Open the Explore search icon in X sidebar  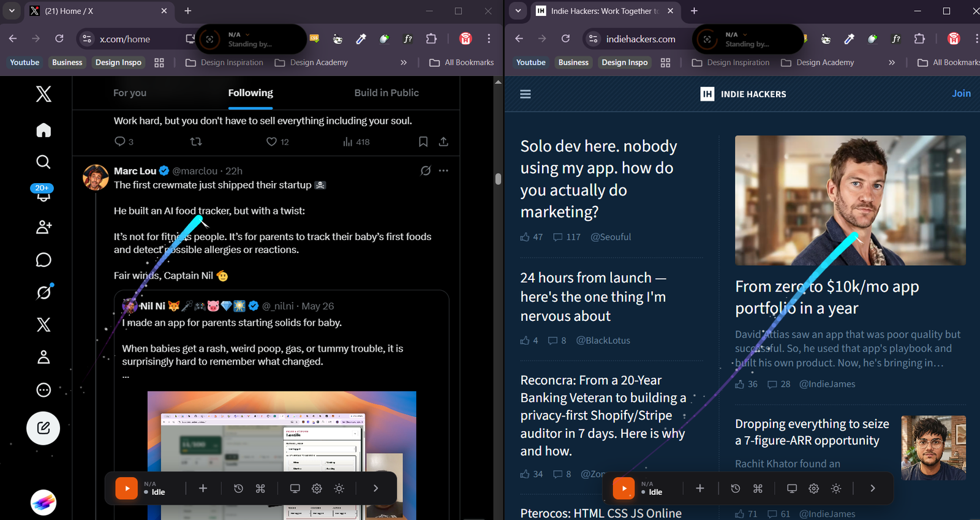pos(43,162)
